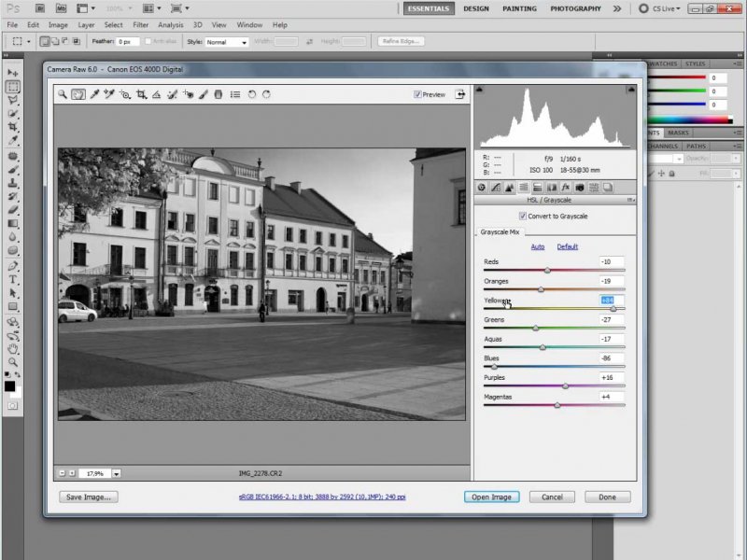Click the Auto link in Grayscale Mix

click(x=538, y=246)
